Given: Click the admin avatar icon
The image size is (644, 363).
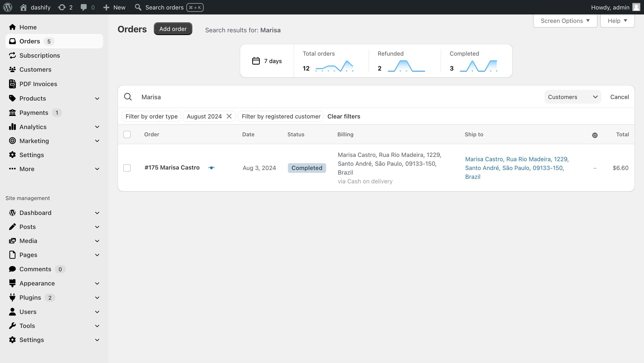Looking at the screenshot, I should 636,7.
